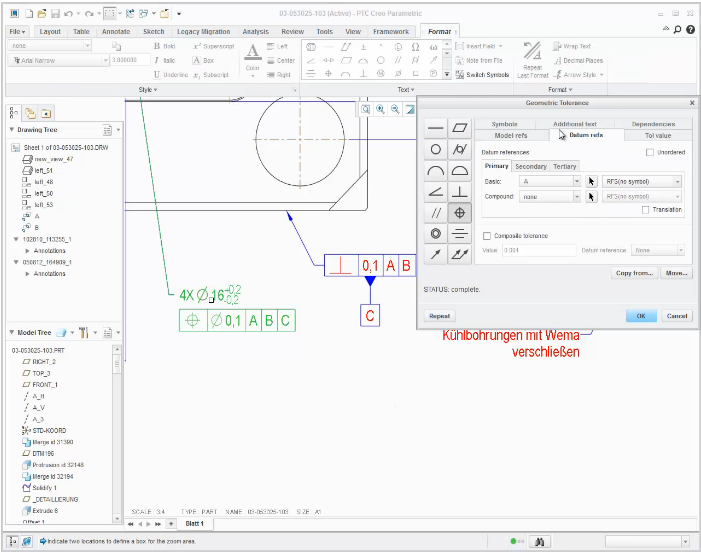Switch to the Tol value tab

(658, 134)
